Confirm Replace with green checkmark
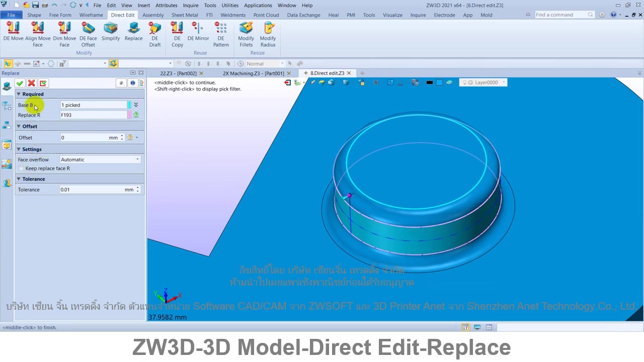The height and width of the screenshot is (362, 644). pyautogui.click(x=20, y=83)
